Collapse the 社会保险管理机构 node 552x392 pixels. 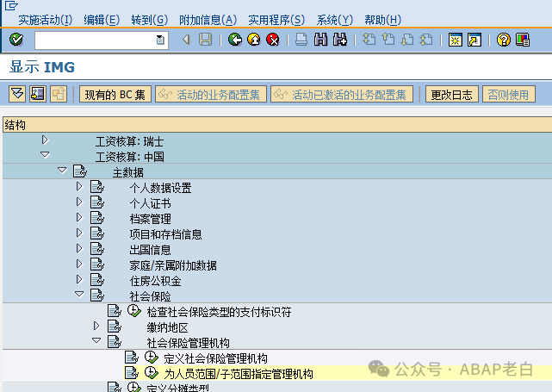pos(96,340)
